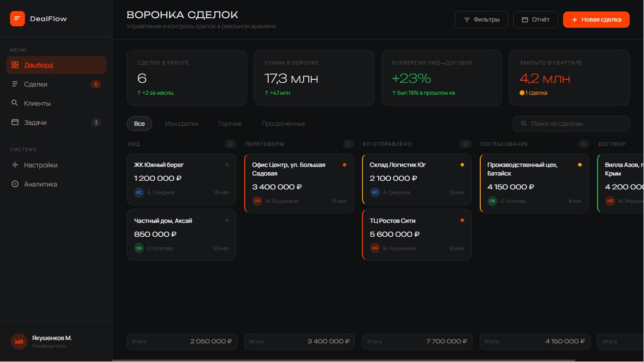This screenshot has width=644, height=362.
Task: Click the badge 3 on Задачи
Action: tap(96, 122)
